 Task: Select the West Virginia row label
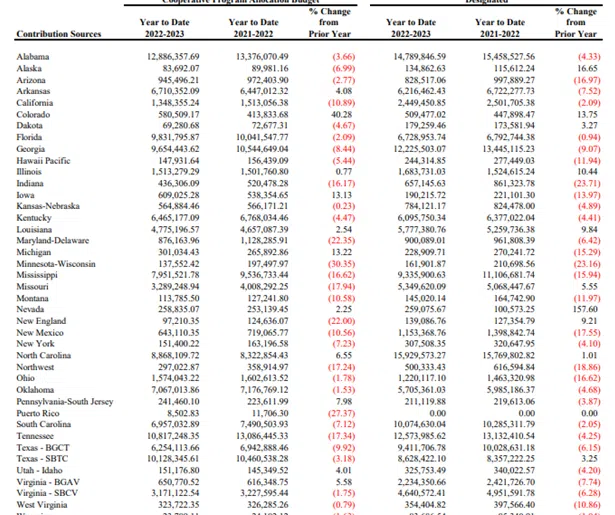point(42,505)
